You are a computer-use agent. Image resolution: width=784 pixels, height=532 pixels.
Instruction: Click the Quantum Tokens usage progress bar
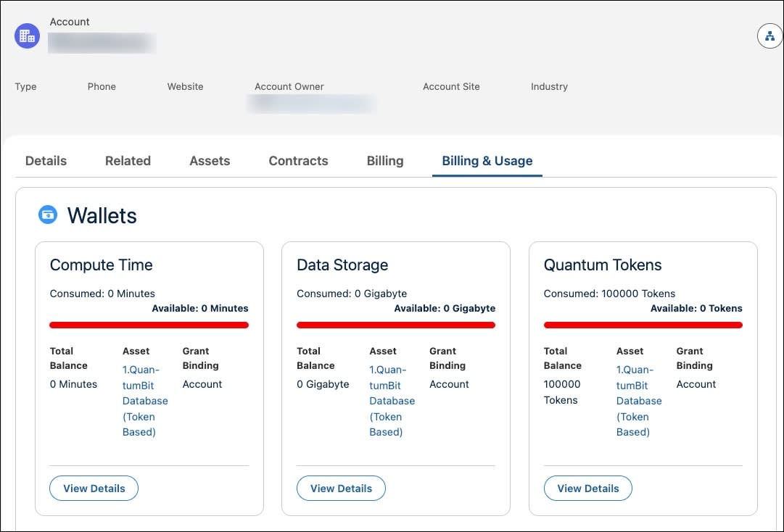tap(643, 325)
